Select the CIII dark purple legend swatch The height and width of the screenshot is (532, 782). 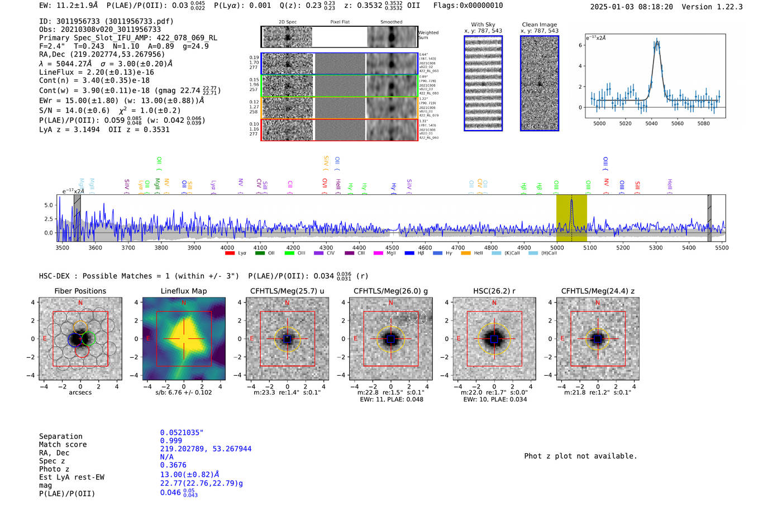click(x=350, y=253)
